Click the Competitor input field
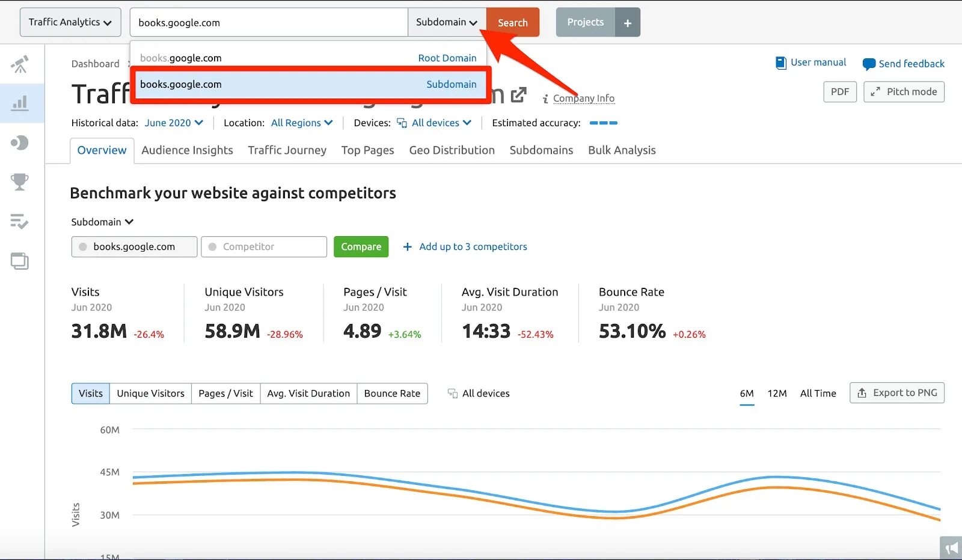Screen dimensions: 962x560 click(264, 247)
